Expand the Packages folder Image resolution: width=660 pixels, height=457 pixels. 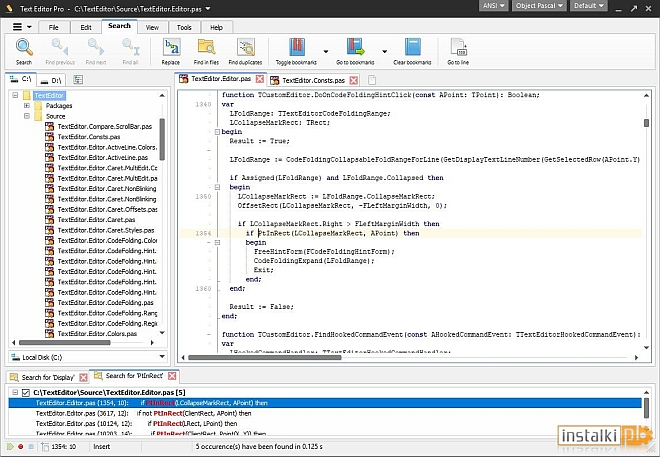[27, 106]
